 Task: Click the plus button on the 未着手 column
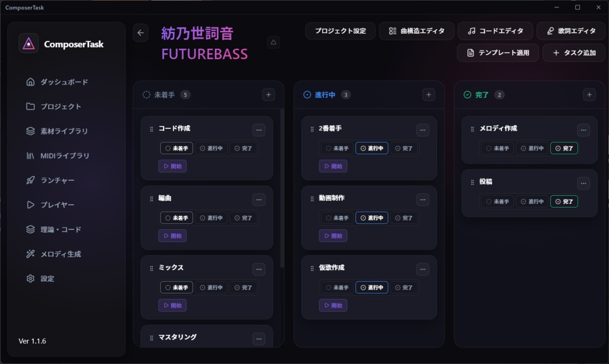point(268,94)
